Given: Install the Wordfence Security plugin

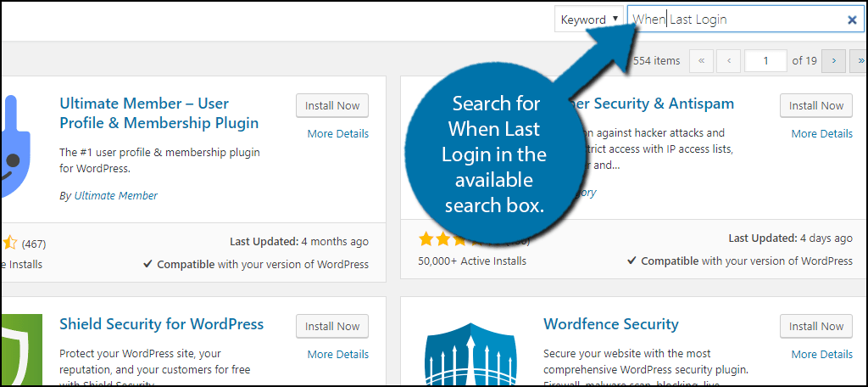Looking at the screenshot, I should coord(816,327).
